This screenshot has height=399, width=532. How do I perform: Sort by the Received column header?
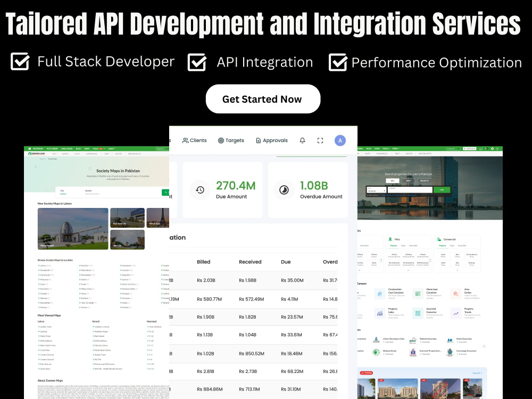(x=250, y=262)
